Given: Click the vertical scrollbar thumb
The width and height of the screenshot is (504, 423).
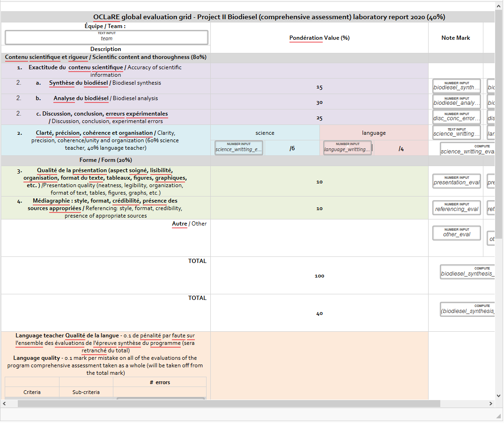Looking at the screenshot, I should pos(498,124).
